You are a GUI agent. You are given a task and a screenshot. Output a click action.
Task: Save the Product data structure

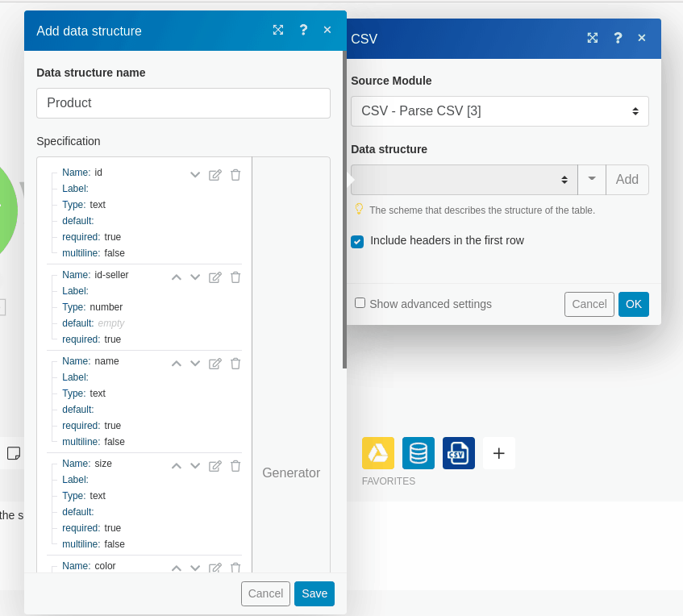click(314, 593)
